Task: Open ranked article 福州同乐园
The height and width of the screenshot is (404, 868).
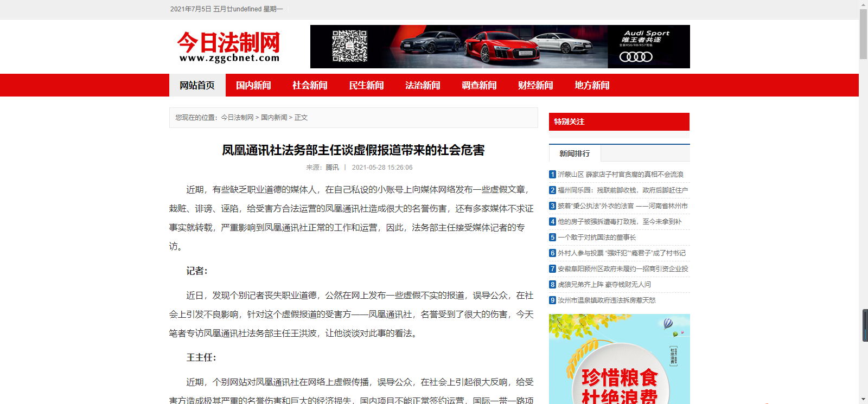Action: tap(623, 190)
